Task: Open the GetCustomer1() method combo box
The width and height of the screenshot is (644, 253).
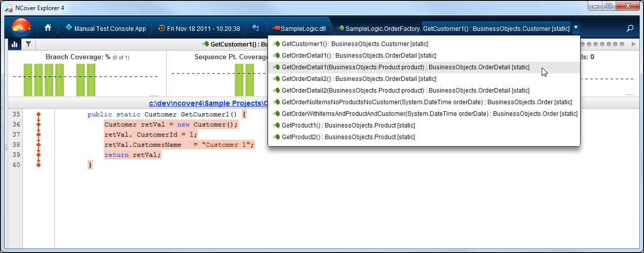Action: (496, 28)
